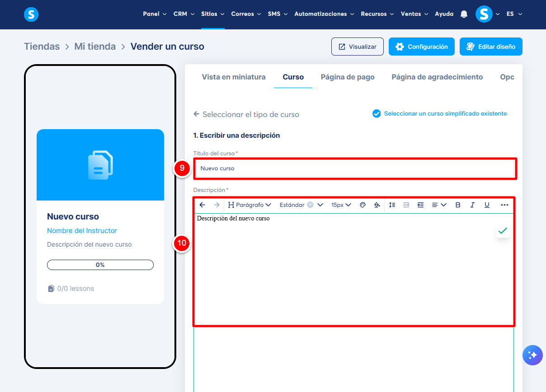The image size is (546, 392).
Task: Open the background fill color bucket icon
Action: [377, 205]
